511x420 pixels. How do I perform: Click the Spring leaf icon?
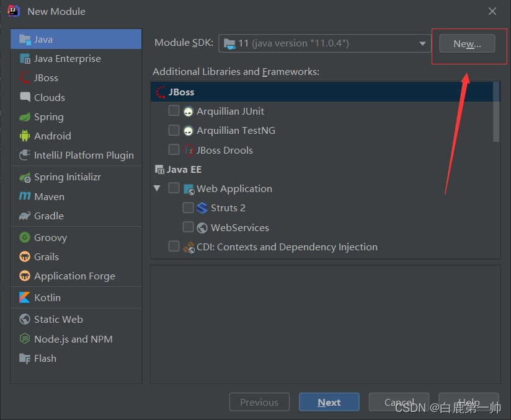[x=25, y=116]
